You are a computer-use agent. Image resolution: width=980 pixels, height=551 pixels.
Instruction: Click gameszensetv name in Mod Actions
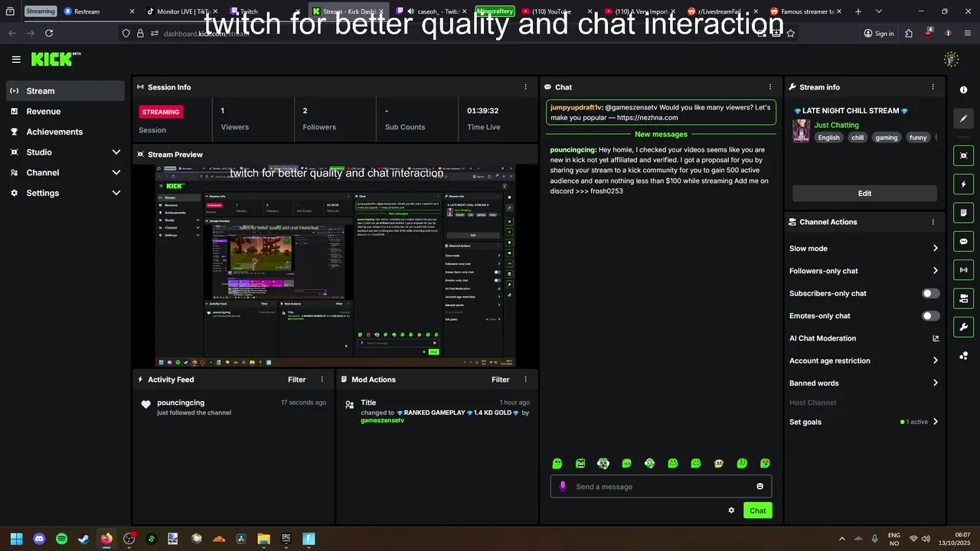(382, 420)
